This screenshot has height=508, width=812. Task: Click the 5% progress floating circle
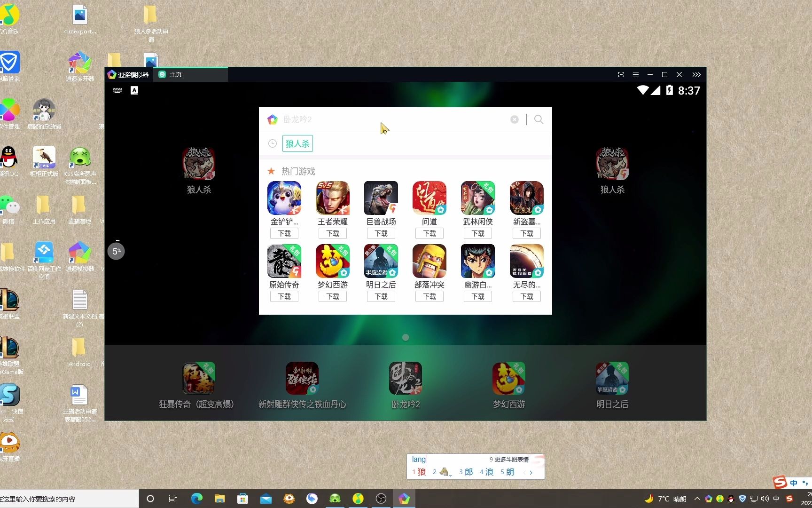116,251
